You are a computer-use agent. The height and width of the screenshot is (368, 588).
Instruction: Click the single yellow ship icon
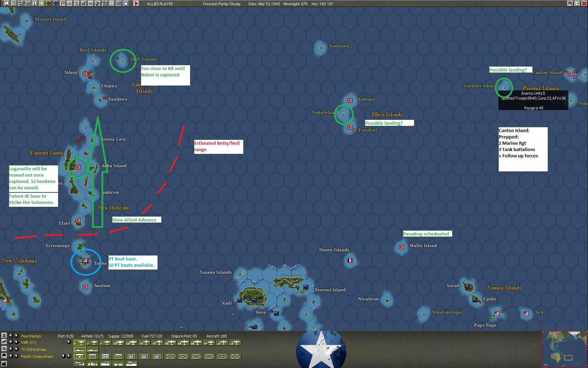[x=70, y=4]
